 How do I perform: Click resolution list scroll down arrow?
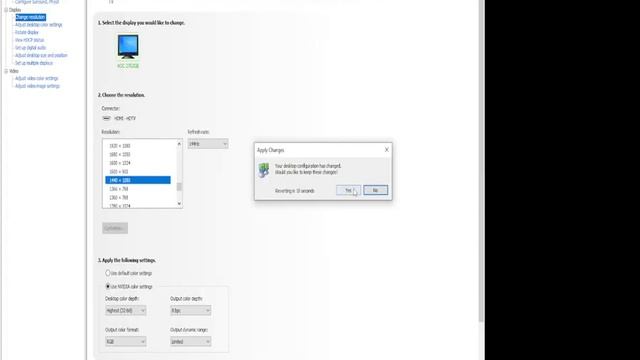(x=179, y=204)
